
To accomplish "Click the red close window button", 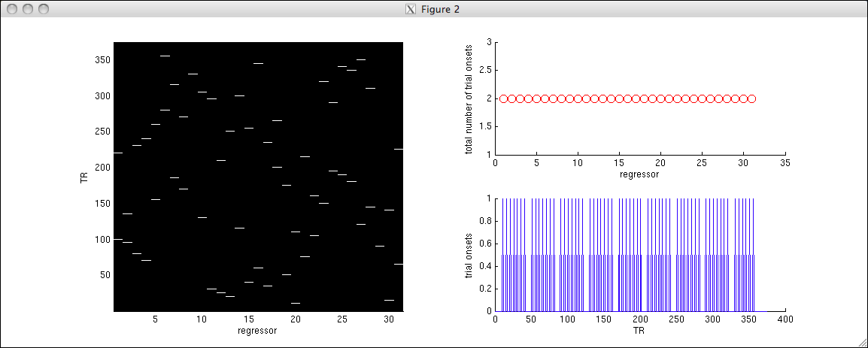I will point(12,9).
